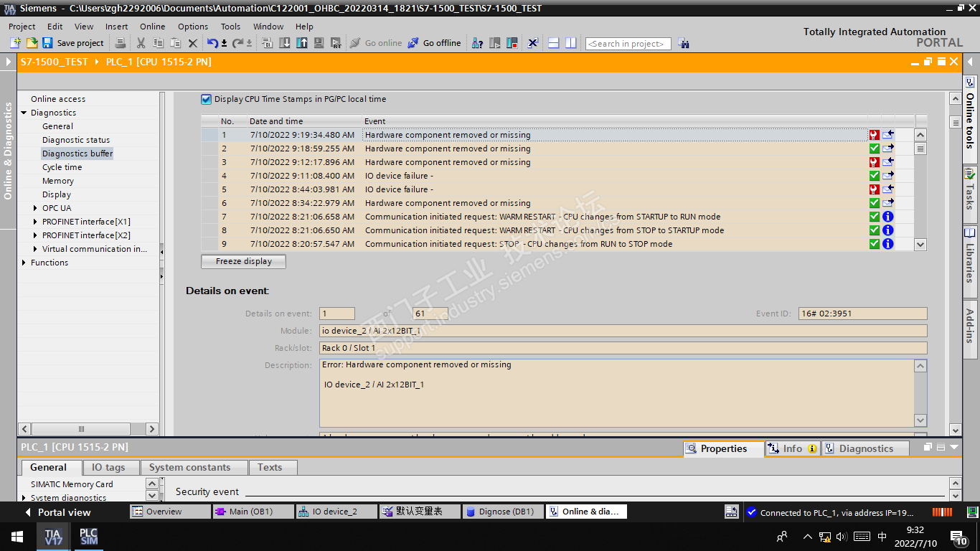Open the Online menu
This screenshot has height=551, width=980.
point(152,27)
